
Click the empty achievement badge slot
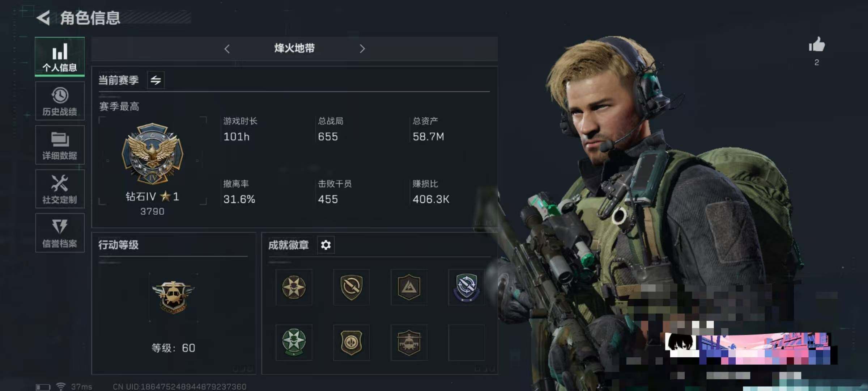coord(467,342)
